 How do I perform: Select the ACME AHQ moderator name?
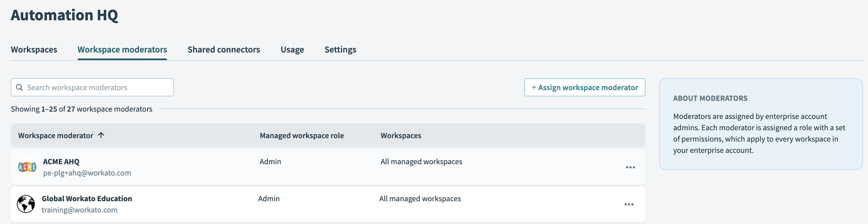point(61,162)
